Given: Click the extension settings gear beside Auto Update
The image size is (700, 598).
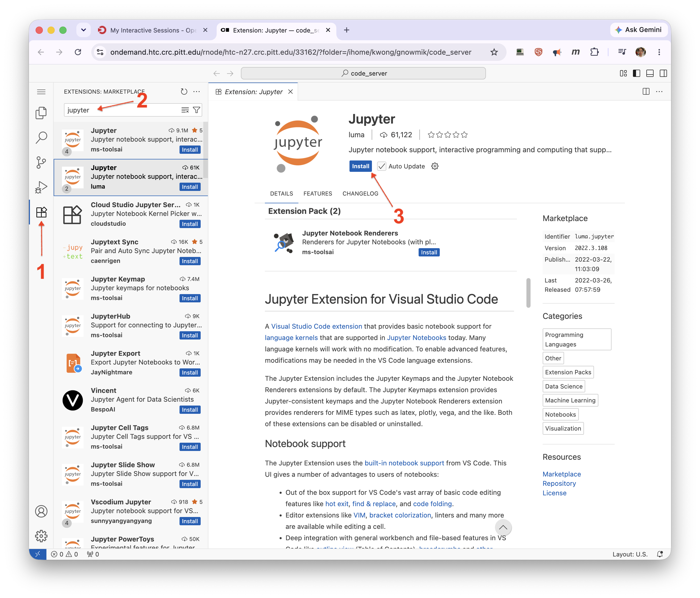Looking at the screenshot, I should click(435, 166).
